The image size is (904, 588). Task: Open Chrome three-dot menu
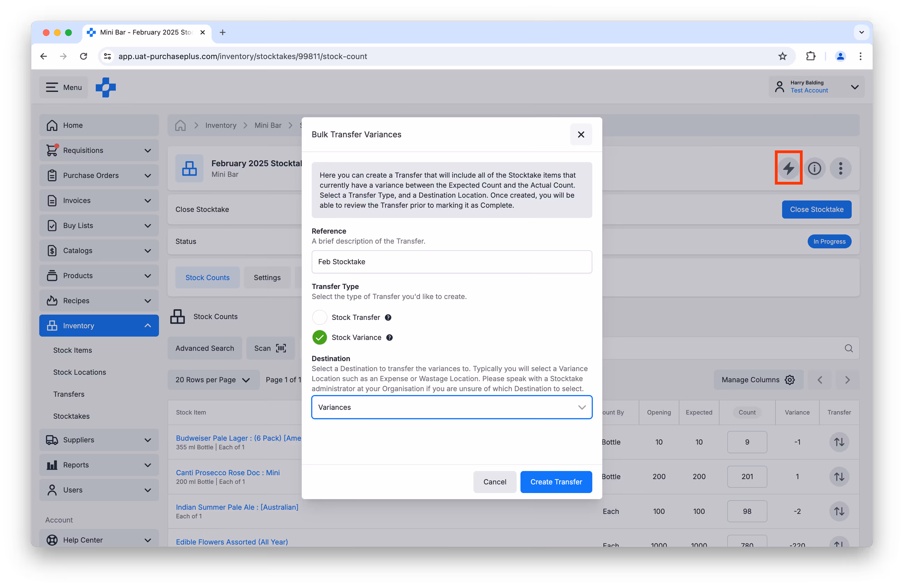(860, 56)
